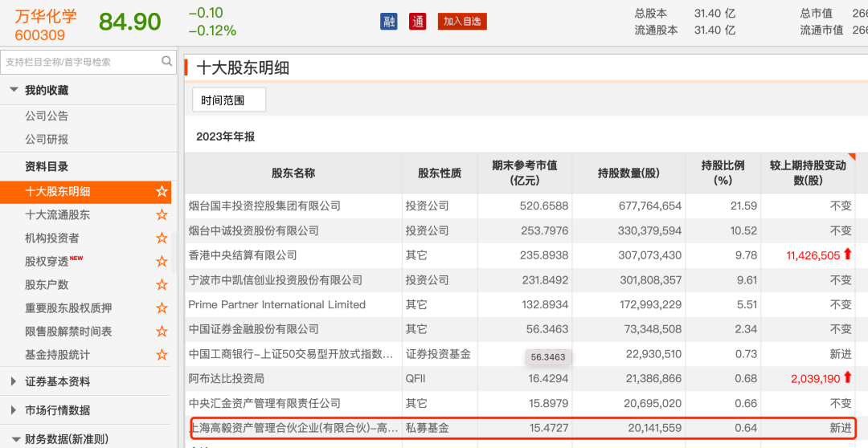Click the red 通 stock connect icon
Screen dimensions: 868x448
(418, 22)
